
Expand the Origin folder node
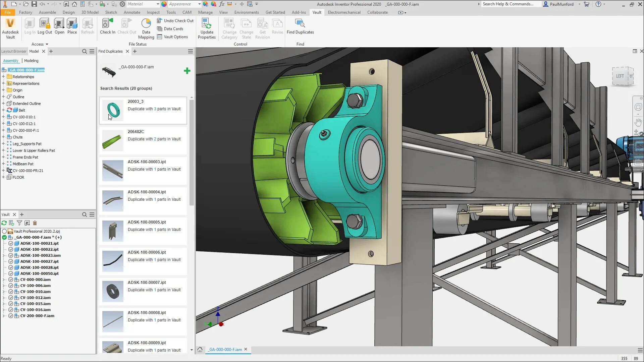3,90
